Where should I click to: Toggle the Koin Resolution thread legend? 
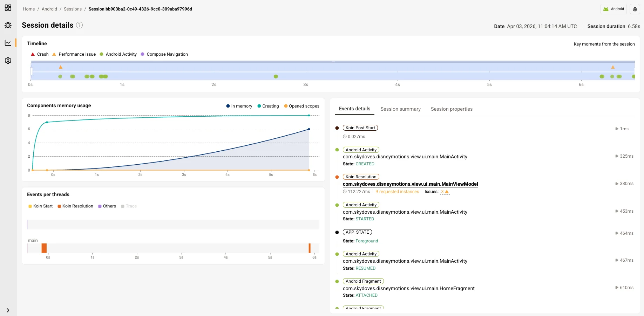click(75, 206)
